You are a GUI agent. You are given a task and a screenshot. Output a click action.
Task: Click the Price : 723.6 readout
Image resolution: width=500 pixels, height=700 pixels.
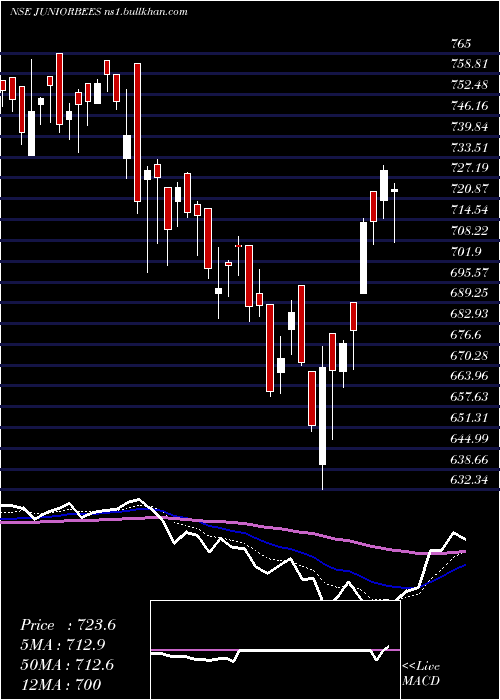(68, 625)
